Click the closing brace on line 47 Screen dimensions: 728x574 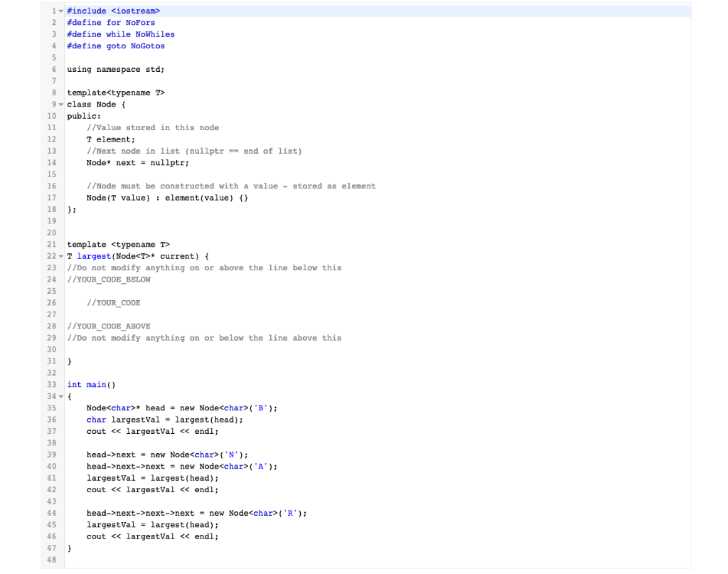pyautogui.click(x=69, y=548)
